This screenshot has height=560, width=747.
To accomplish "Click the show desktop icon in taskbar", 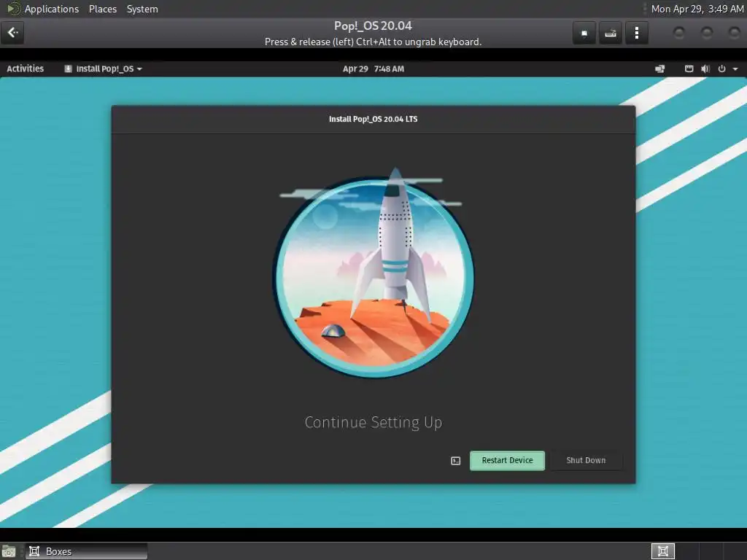I will (9, 551).
